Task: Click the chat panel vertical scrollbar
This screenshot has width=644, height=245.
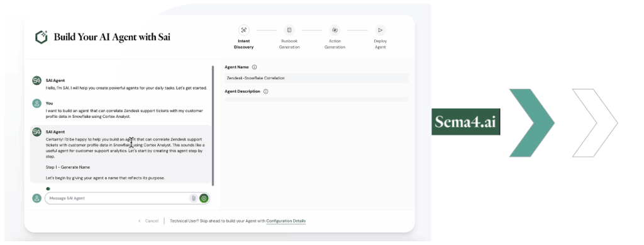Action: point(213,125)
